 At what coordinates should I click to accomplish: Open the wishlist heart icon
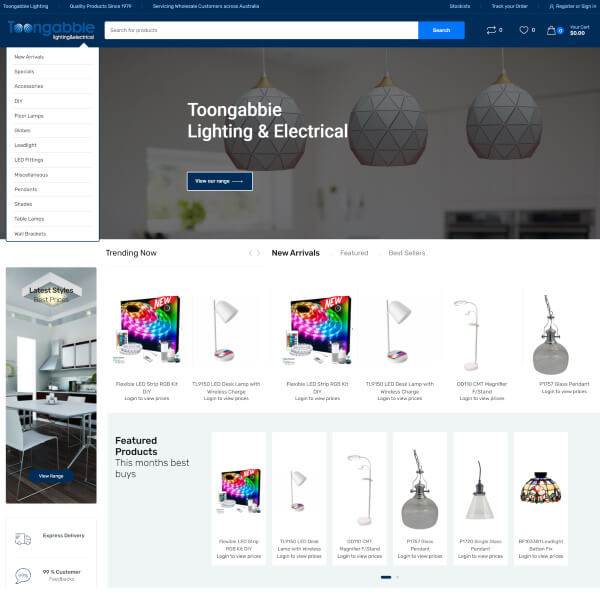point(523,30)
